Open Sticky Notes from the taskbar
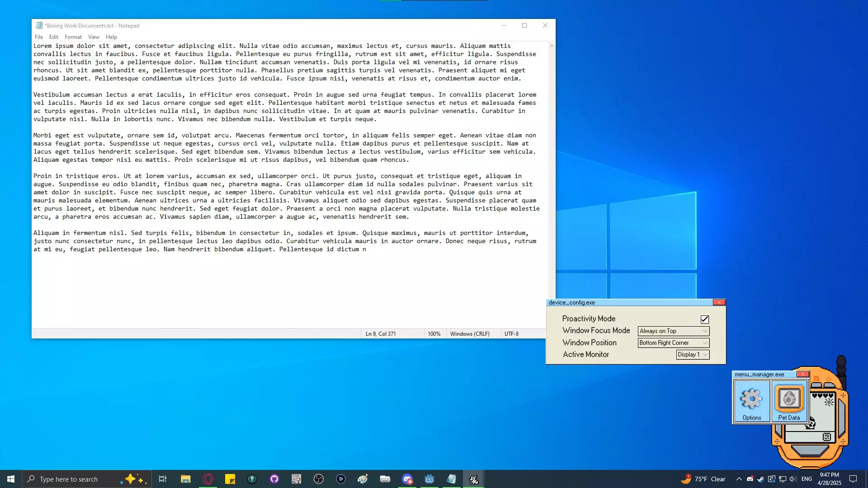This screenshot has height=488, width=868. click(x=230, y=479)
